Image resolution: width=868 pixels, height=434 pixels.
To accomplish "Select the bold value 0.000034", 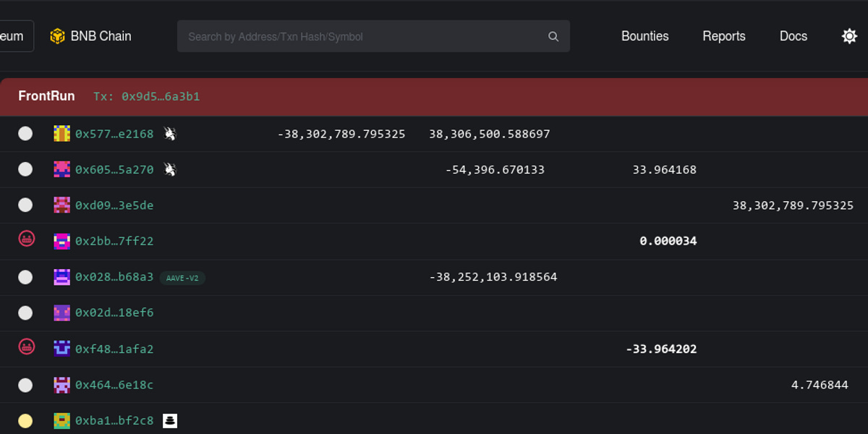I will coord(668,241).
